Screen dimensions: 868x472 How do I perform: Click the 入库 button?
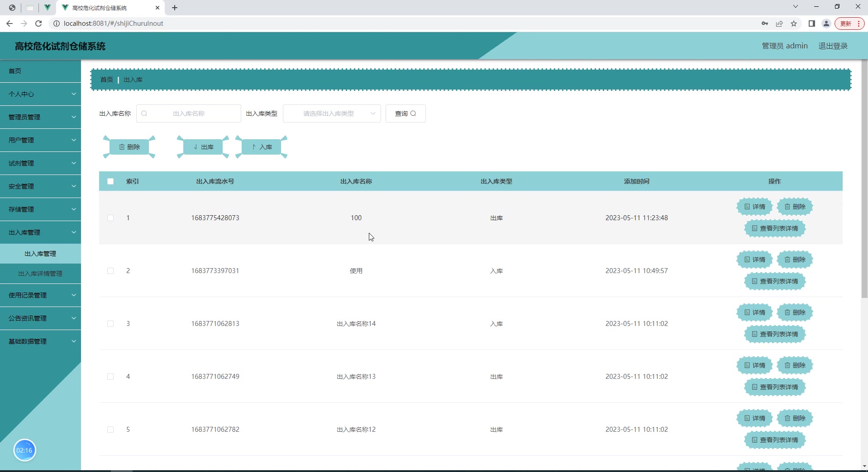click(262, 147)
